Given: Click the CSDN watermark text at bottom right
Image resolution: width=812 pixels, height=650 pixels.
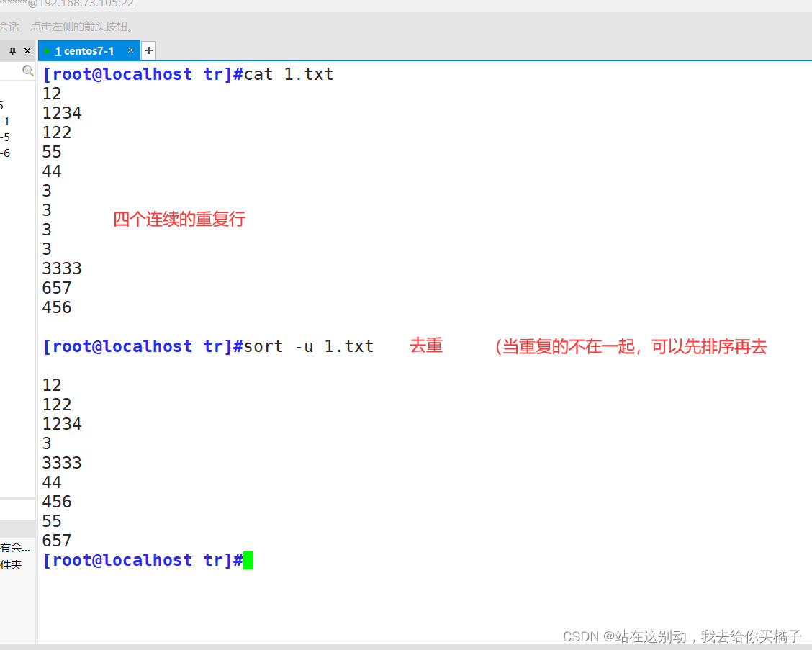Looking at the screenshot, I should click(x=680, y=636).
